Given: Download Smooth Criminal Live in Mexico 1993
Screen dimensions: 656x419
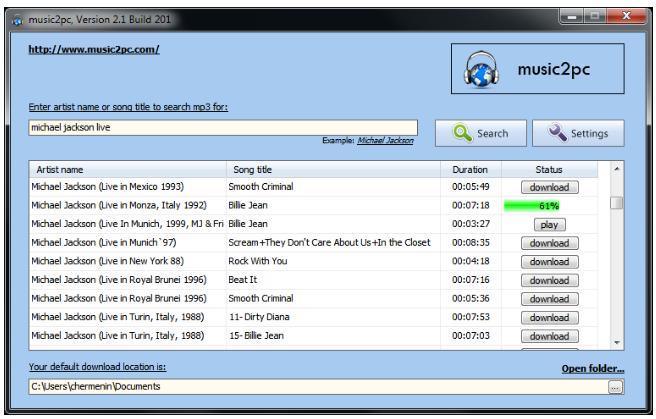Looking at the screenshot, I should (x=550, y=187).
